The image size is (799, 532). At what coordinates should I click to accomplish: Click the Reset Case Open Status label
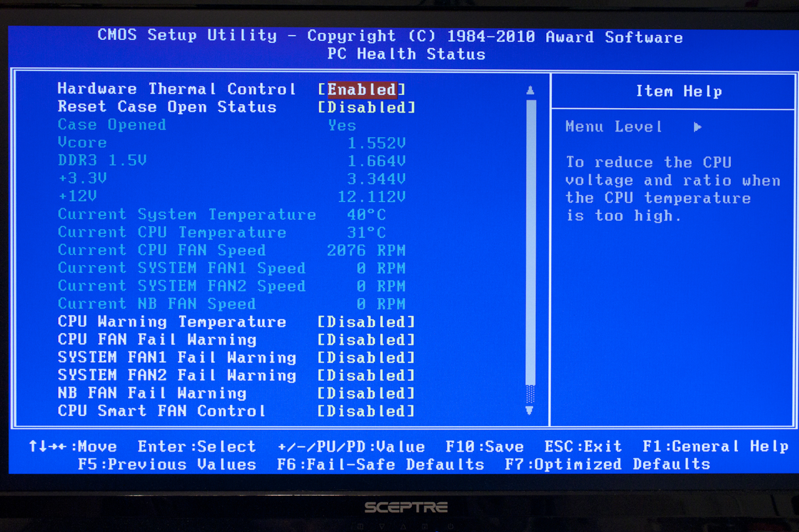[167, 107]
